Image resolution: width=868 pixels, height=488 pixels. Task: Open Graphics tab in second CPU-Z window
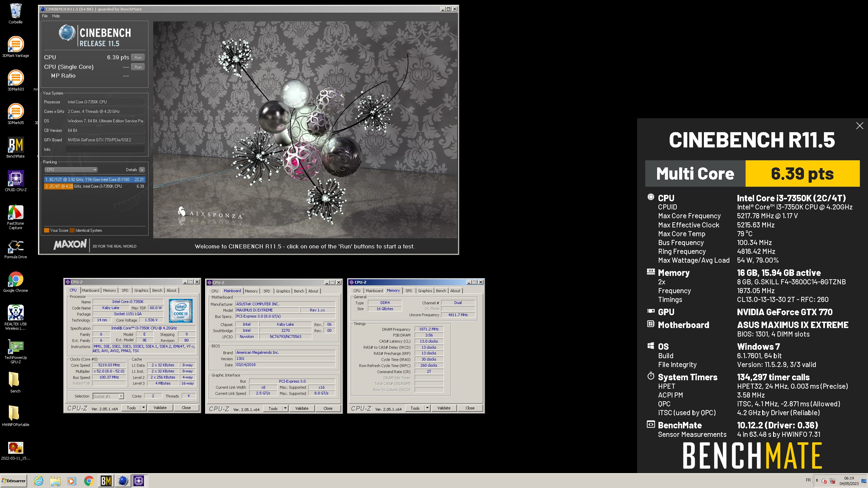[x=283, y=291]
